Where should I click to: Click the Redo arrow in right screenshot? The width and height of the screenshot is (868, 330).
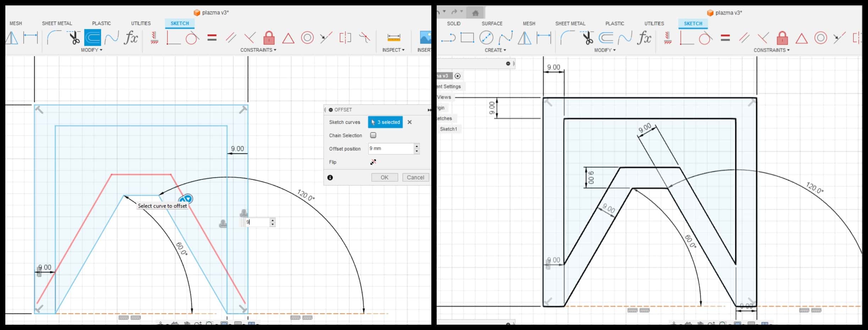[x=454, y=12]
